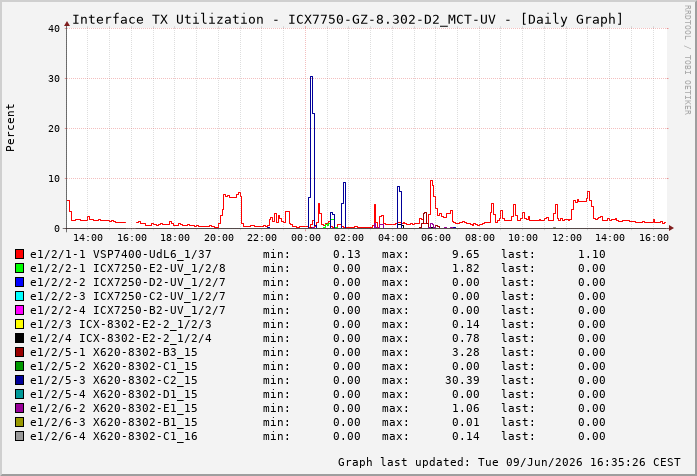Click legend text e1/2/6-3 X620-8302-B1_15
This screenshot has height=476, width=697.
pos(114,422)
